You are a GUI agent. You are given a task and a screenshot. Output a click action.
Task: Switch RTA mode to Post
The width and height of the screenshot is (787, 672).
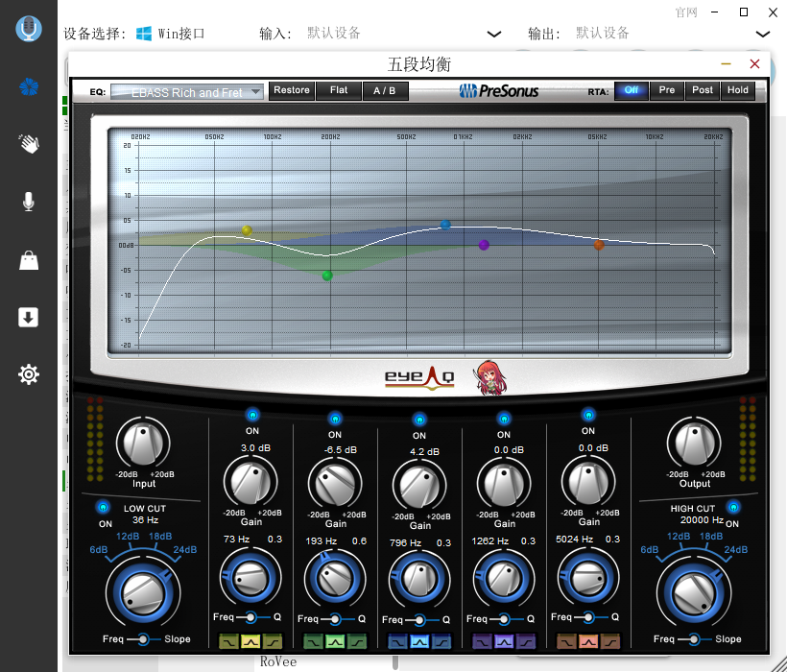[703, 90]
